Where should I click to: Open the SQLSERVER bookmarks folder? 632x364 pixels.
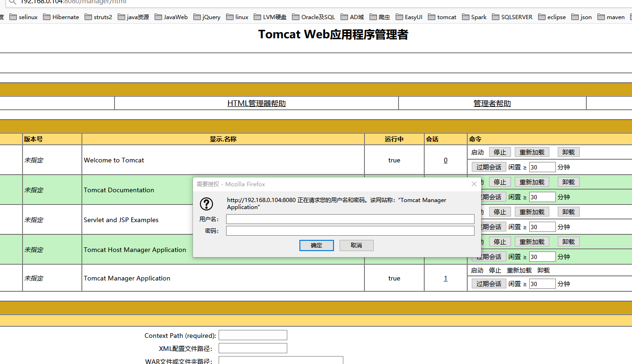pos(512,17)
